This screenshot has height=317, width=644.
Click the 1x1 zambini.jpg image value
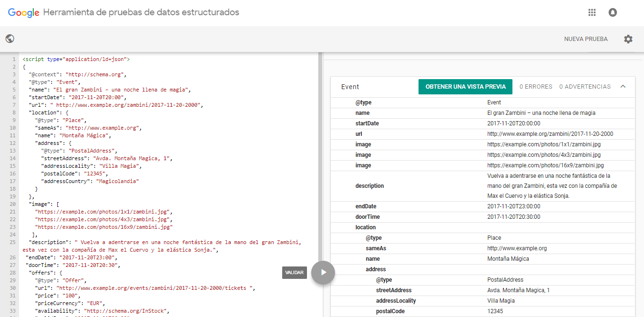tap(544, 144)
